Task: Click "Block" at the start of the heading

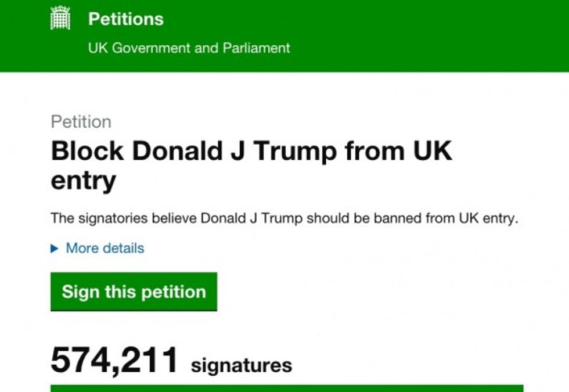Action: [87, 151]
